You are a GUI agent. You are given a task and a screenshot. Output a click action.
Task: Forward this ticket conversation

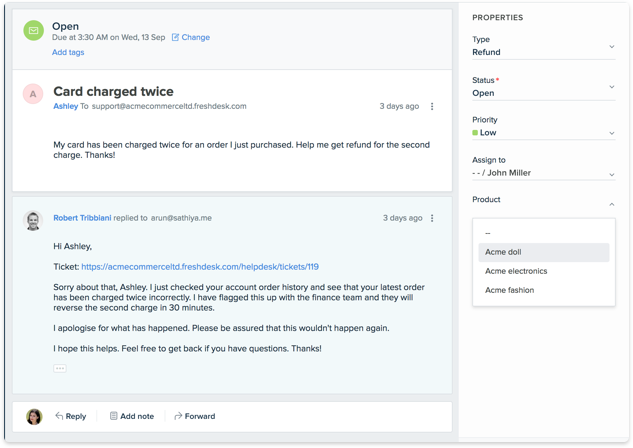(x=194, y=417)
